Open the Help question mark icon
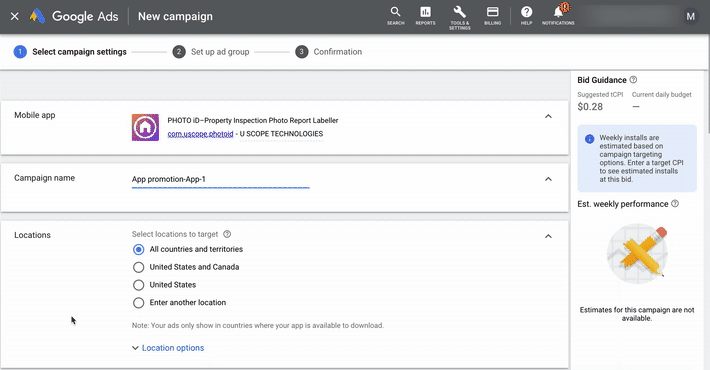 tap(526, 16)
